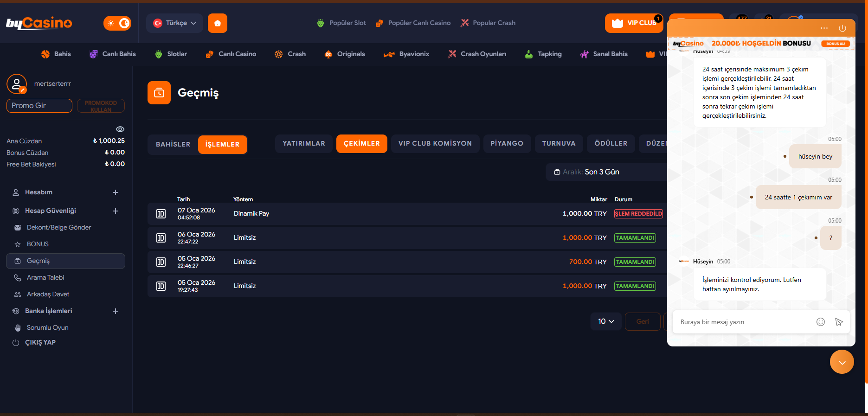The width and height of the screenshot is (868, 416).
Task: Open Popüler Canlı Casino link
Action: click(x=413, y=23)
